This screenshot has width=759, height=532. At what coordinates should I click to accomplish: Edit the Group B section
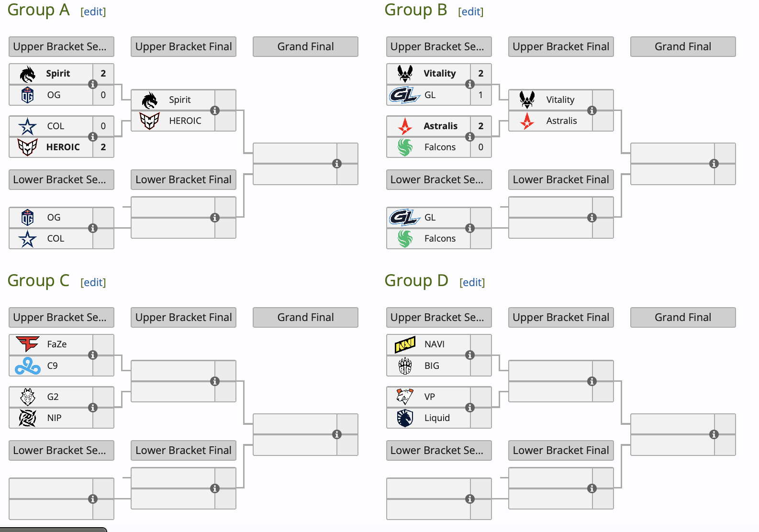tap(471, 11)
